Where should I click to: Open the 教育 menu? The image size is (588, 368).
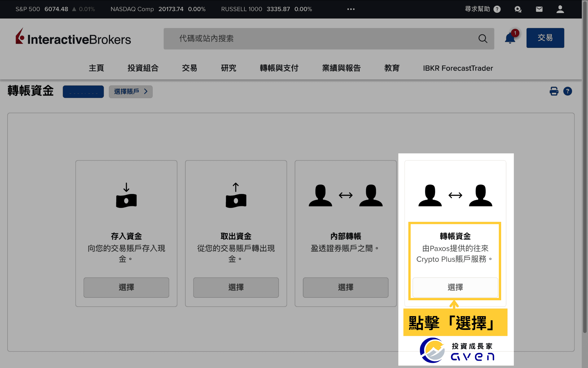392,68
